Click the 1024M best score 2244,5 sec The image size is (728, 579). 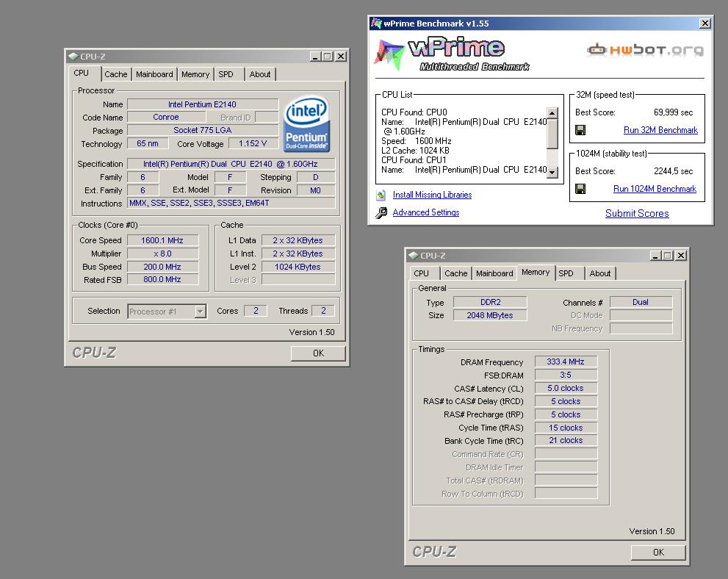click(x=673, y=171)
